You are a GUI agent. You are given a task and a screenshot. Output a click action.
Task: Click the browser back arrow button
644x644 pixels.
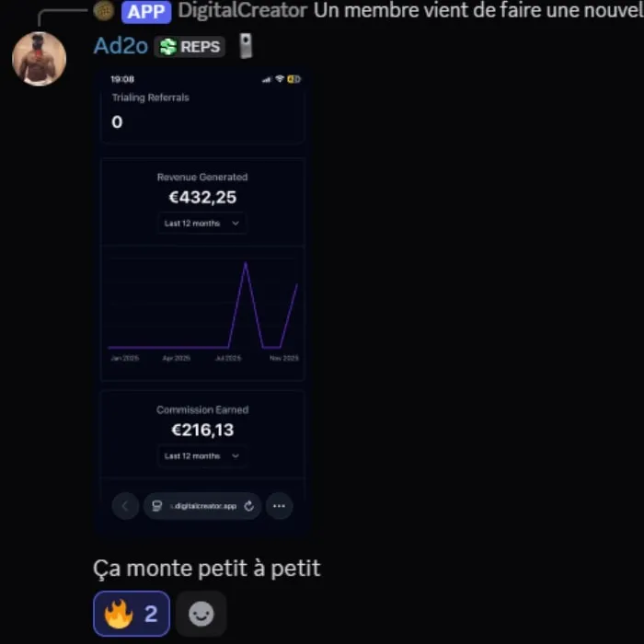coord(125,506)
